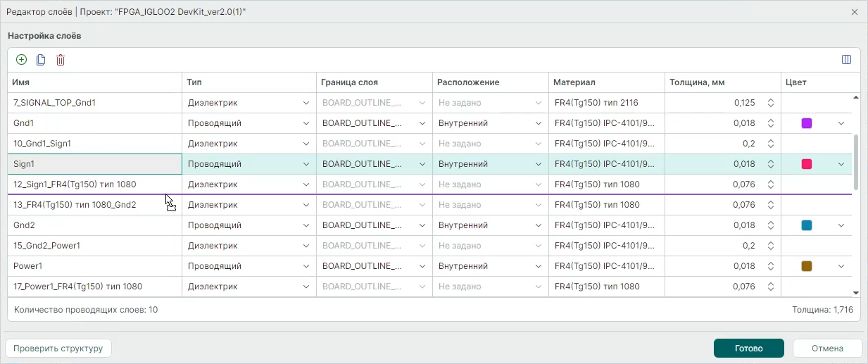Viewport: 868px width, 364px height.
Task: Click the scroll down arrow of table
Action: pos(856,292)
